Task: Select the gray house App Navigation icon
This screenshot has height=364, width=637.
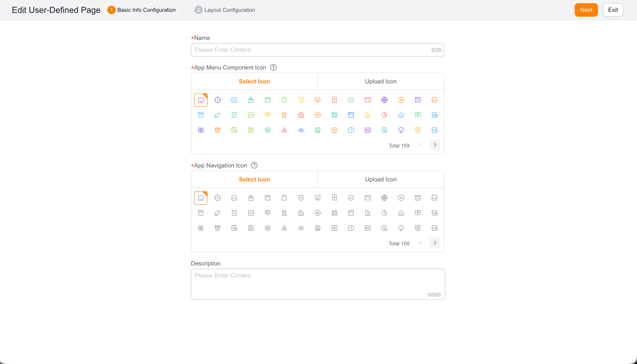Action: pyautogui.click(x=401, y=213)
